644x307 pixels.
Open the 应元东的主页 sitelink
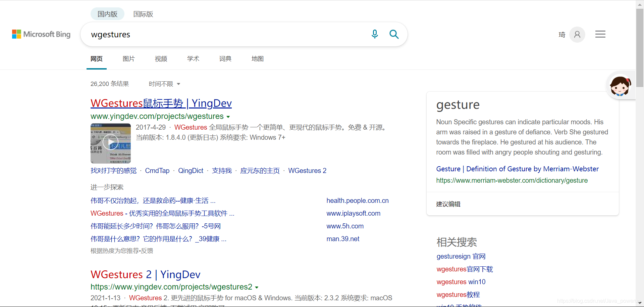260,171
